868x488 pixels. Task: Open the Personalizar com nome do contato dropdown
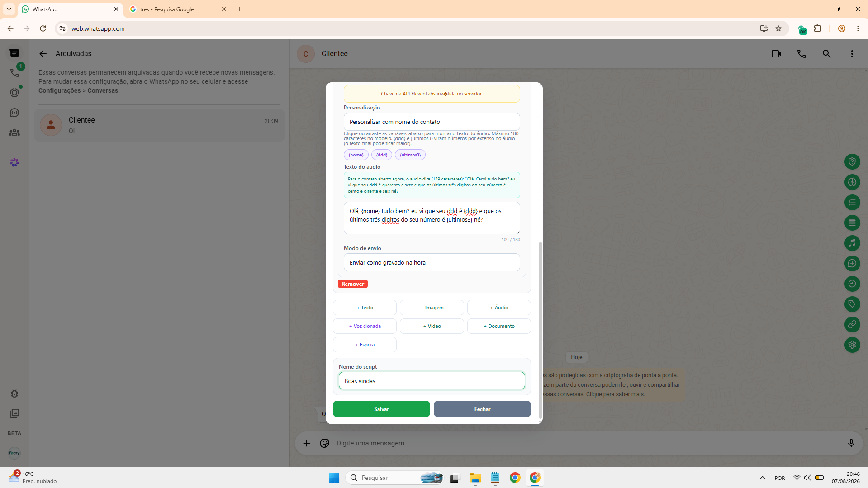(432, 122)
